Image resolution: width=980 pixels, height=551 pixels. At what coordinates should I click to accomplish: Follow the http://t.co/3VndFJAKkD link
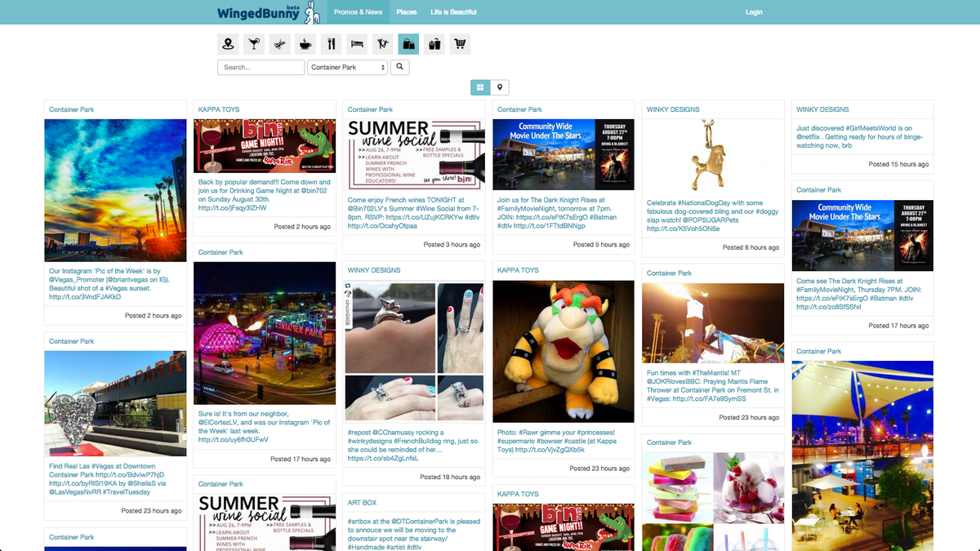click(x=85, y=297)
